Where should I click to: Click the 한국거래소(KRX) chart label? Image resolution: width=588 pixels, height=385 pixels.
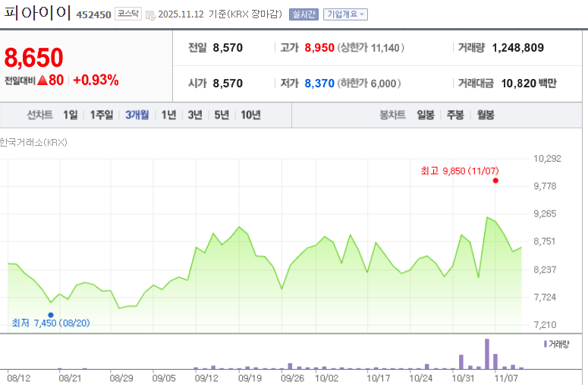tap(33, 143)
